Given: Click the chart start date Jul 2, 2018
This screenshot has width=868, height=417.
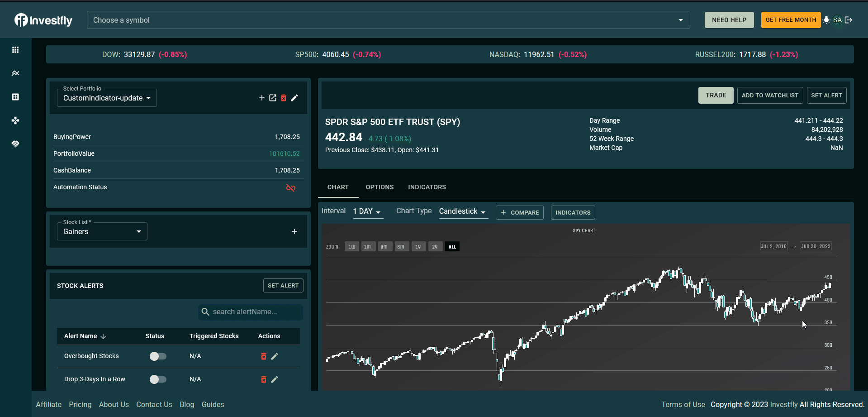Looking at the screenshot, I should tap(774, 246).
